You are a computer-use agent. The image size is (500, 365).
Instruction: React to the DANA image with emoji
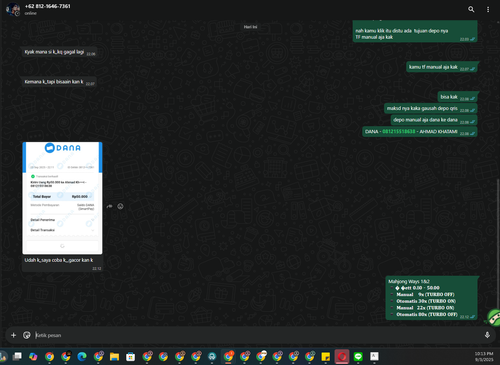[120, 206]
